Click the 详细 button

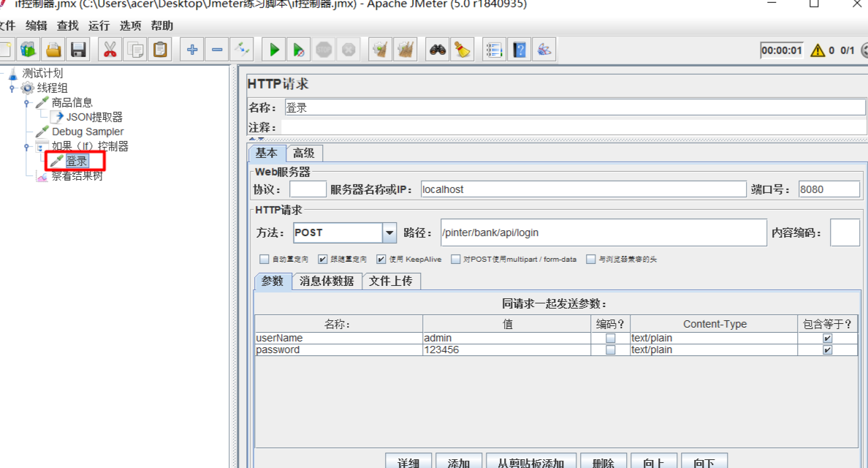coord(408,462)
